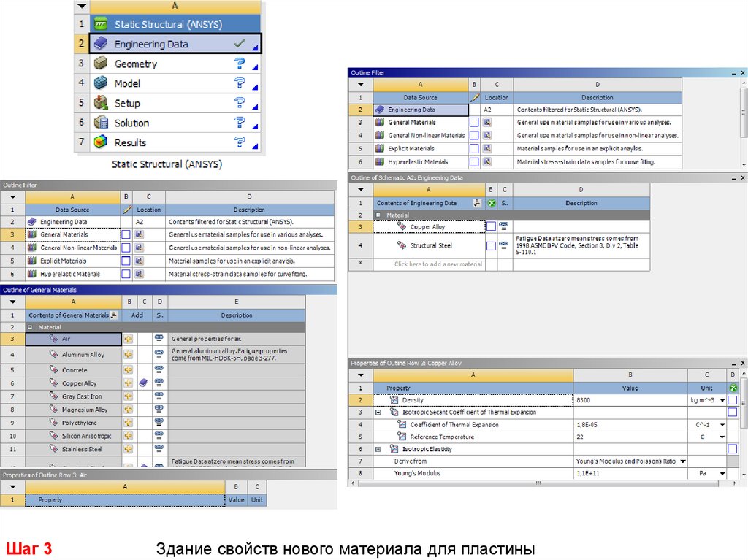Click source icon for Concrete row
Viewport: 748px width, 560px height.
(159, 369)
